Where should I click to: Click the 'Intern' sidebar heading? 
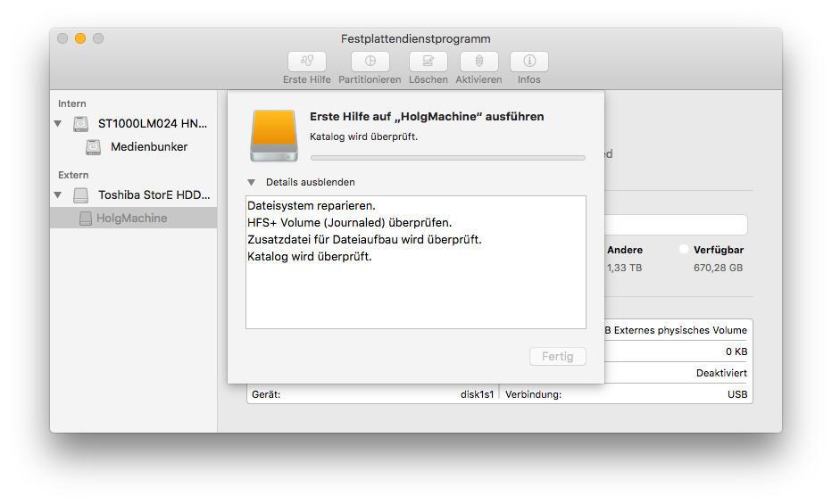[72, 103]
